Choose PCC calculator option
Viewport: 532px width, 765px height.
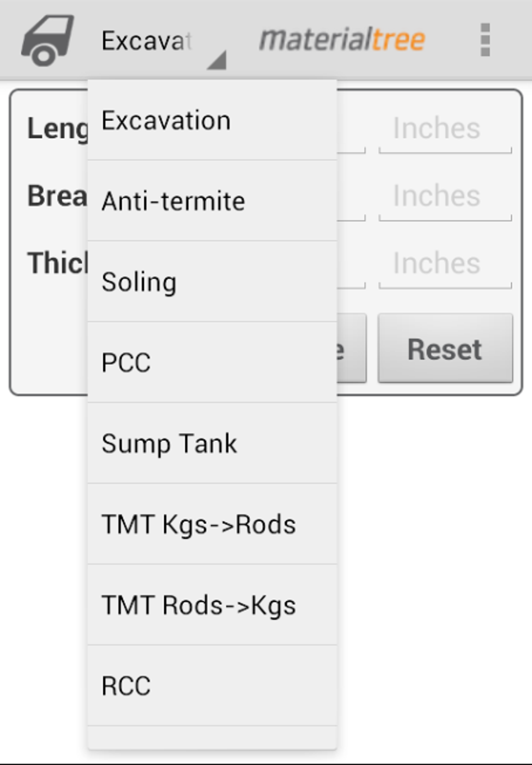click(x=127, y=362)
